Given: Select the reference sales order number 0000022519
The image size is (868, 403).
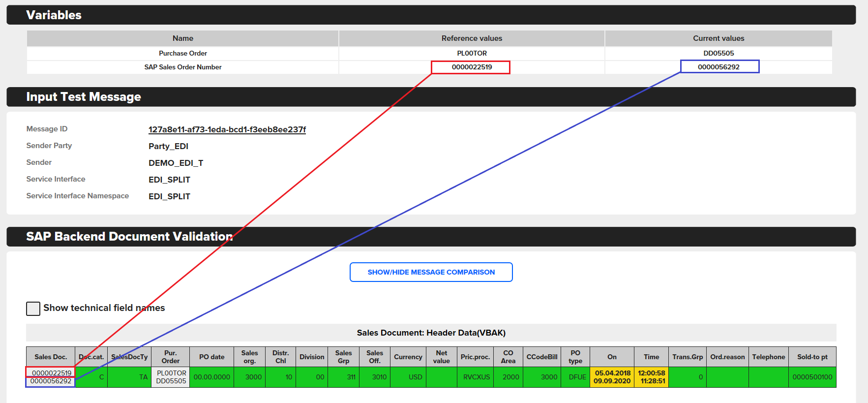Looking at the screenshot, I should (x=471, y=67).
